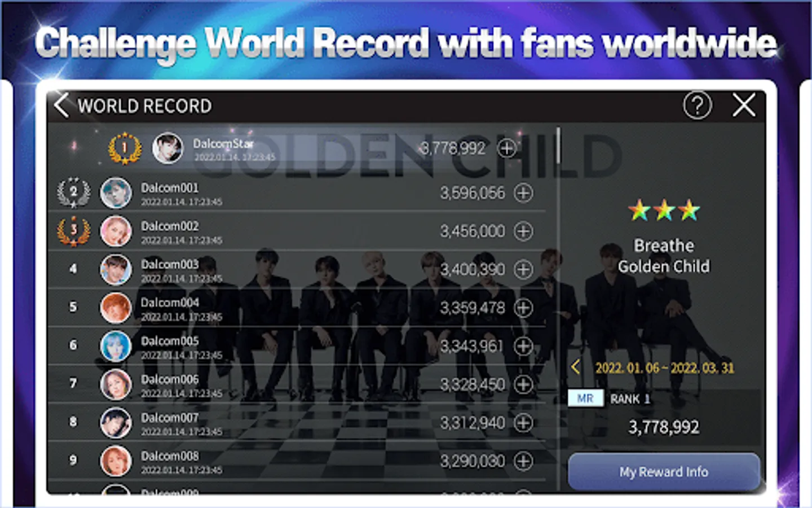This screenshot has width=812, height=508.
Task: Expand Dalcom001's score plus icon
Action: [523, 193]
